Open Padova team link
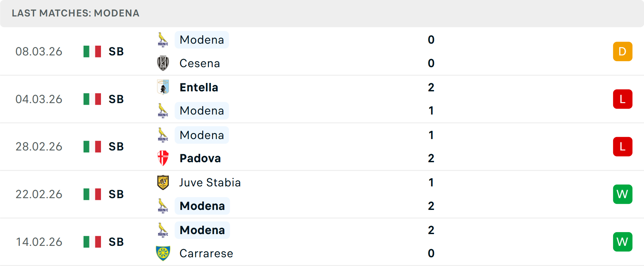Screen dimensions: 644x266 coord(200,158)
